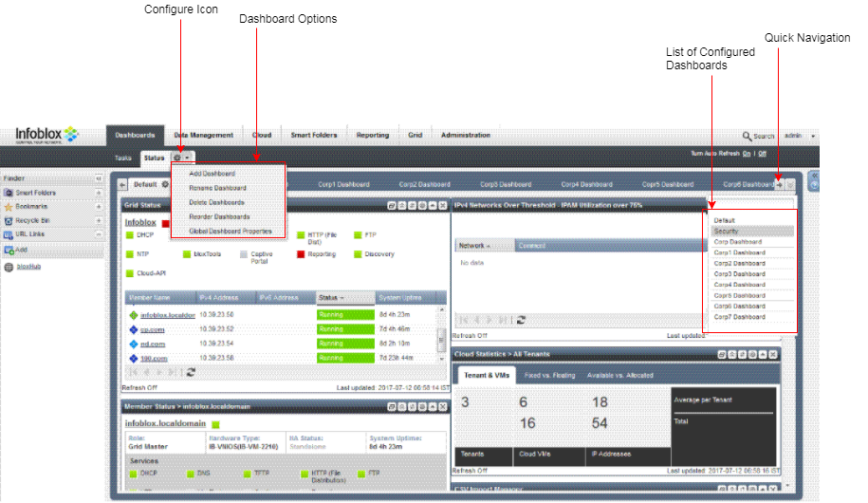The height and width of the screenshot is (503, 868).
Task: Click the Add URL link icon
Action: coord(9,250)
